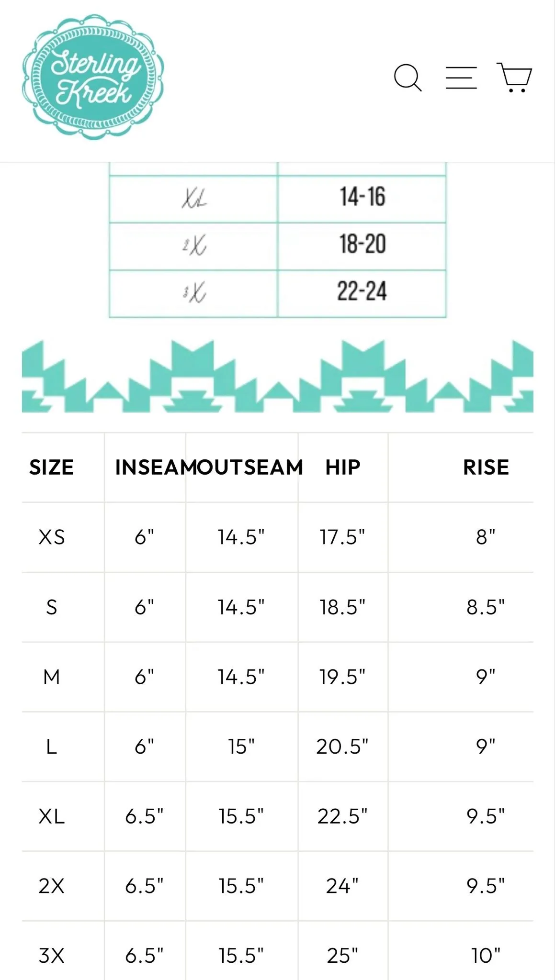This screenshot has width=555, height=980.
Task: Go to Sterling Kreek home via logo
Action: (93, 77)
